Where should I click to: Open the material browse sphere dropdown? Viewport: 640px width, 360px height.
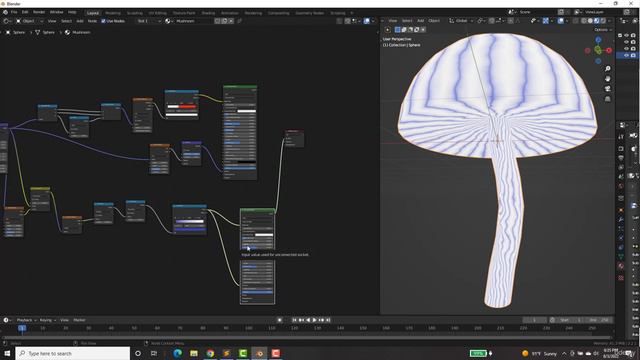point(169,21)
